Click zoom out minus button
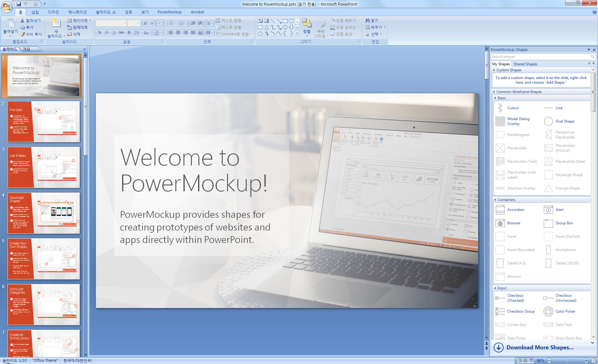 549,361
